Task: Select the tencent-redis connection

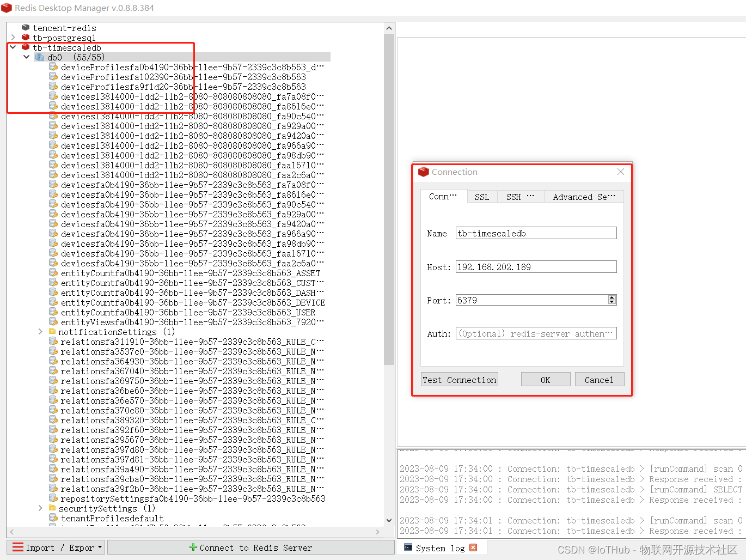Action: pyautogui.click(x=64, y=28)
